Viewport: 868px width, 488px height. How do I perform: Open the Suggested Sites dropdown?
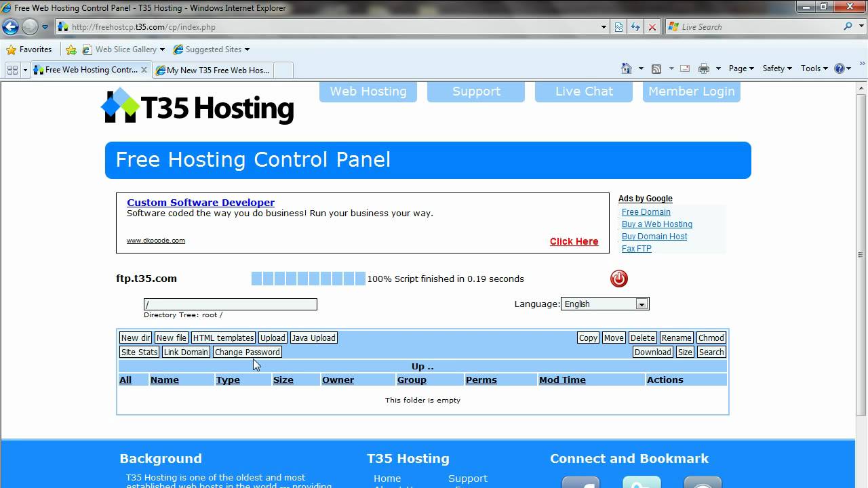pyautogui.click(x=211, y=49)
